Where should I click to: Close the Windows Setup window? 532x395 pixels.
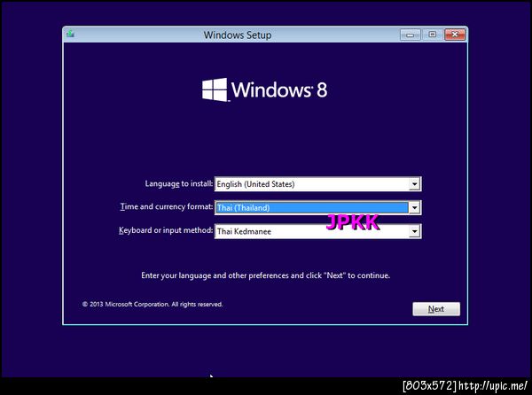(455, 35)
